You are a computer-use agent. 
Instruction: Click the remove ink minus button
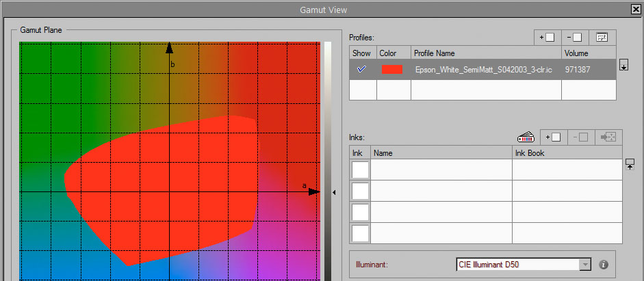(581, 137)
